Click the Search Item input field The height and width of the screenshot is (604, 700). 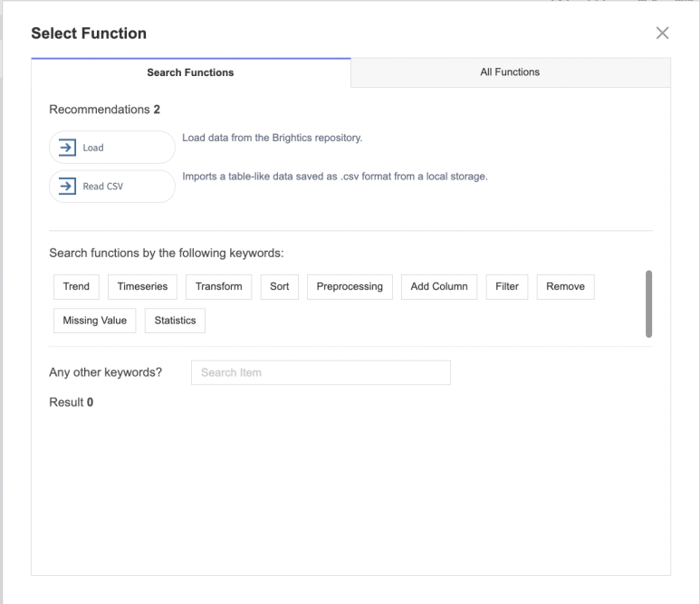[x=321, y=373]
